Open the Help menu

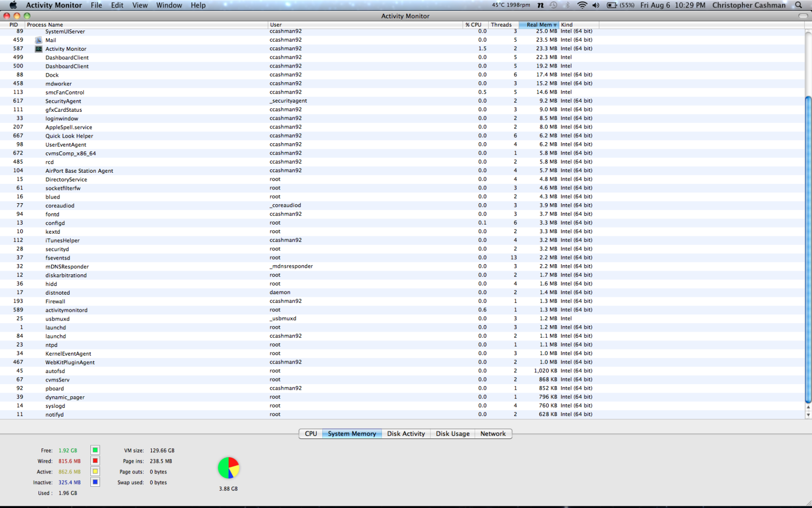click(x=198, y=5)
